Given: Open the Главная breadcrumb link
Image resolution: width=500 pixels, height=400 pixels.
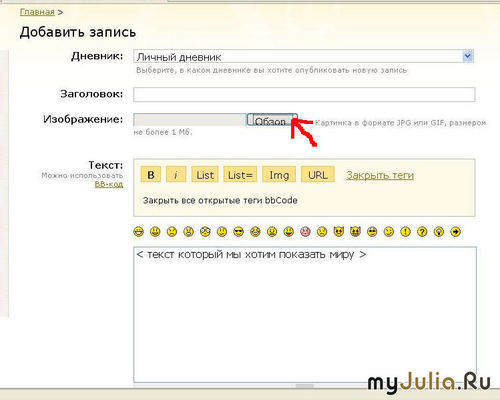Looking at the screenshot, I should [37, 12].
